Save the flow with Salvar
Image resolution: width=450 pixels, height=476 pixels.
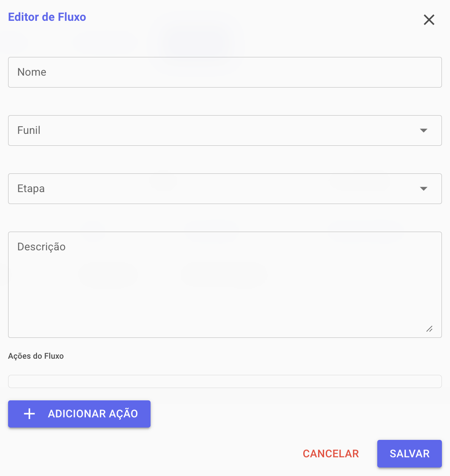tap(409, 453)
